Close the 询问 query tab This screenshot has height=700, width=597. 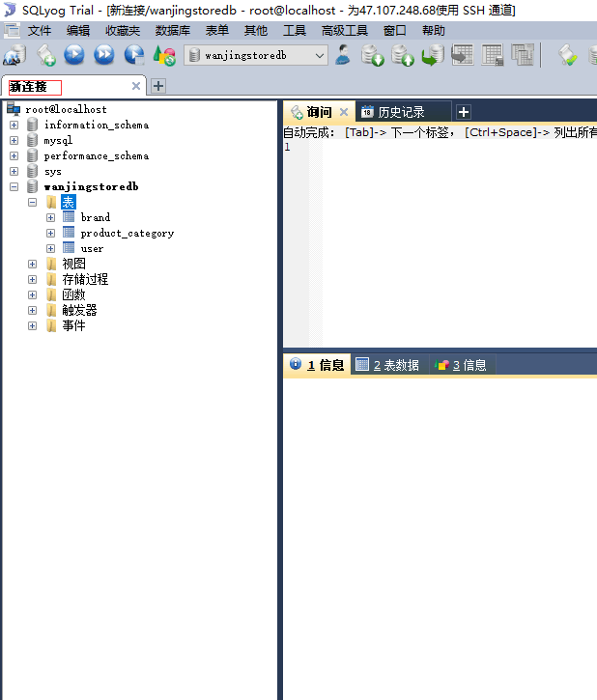tap(343, 112)
